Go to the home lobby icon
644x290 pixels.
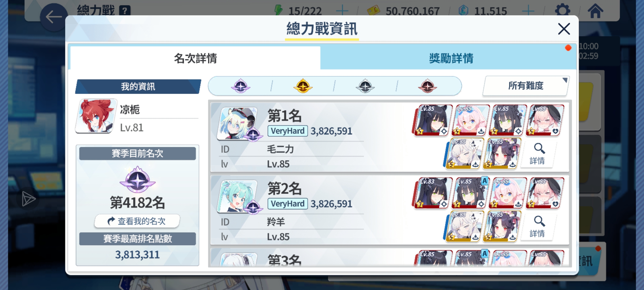(595, 11)
